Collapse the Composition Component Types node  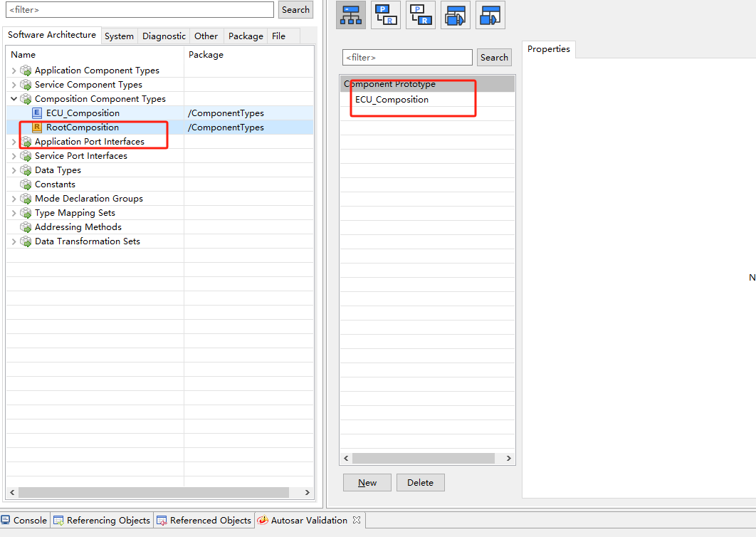(14, 99)
